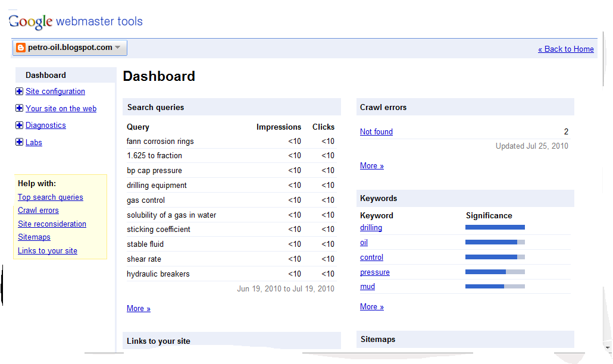Open the petro-oil.blogspot.com site dropdown
This screenshot has height=364, width=613.
(x=70, y=48)
